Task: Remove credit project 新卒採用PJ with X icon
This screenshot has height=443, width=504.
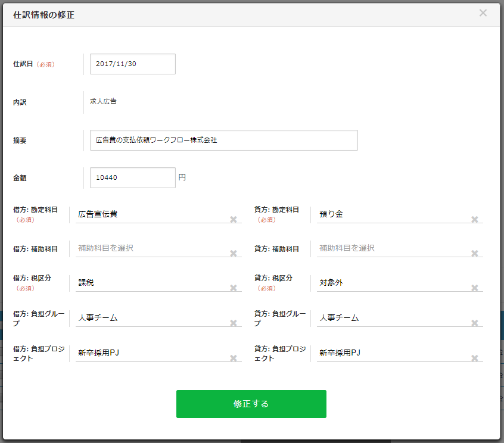Action: pos(475,358)
